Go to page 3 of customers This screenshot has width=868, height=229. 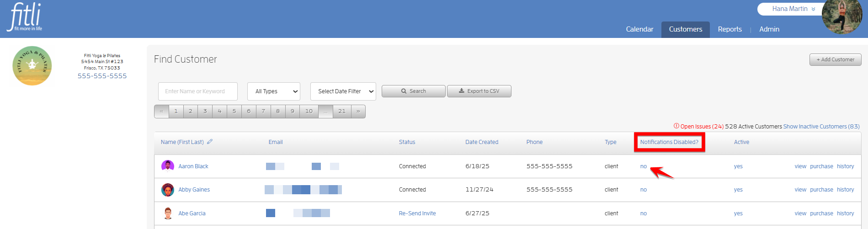[x=205, y=111]
